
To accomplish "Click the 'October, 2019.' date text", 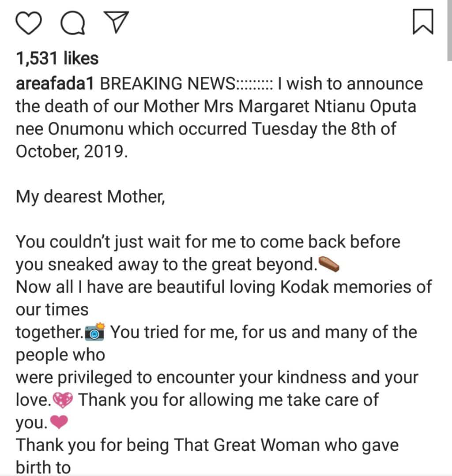I will click(x=72, y=151).
